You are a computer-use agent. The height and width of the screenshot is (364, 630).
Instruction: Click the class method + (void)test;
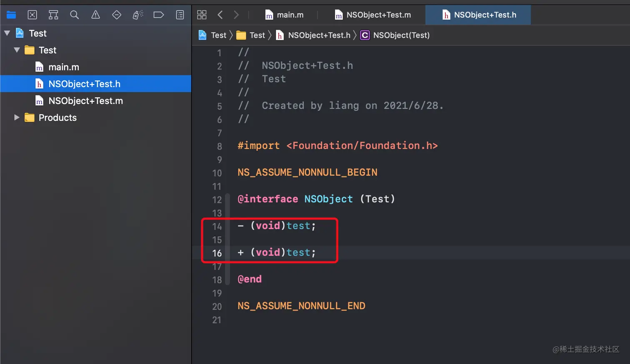coord(277,252)
